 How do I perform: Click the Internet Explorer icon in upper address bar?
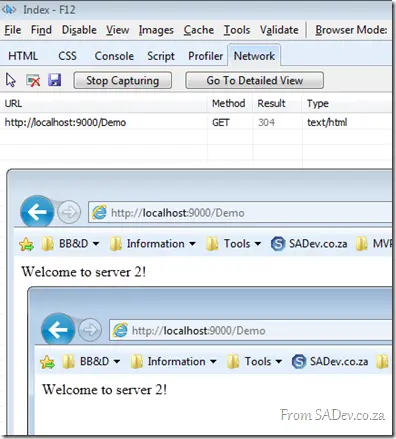pyautogui.click(x=99, y=212)
